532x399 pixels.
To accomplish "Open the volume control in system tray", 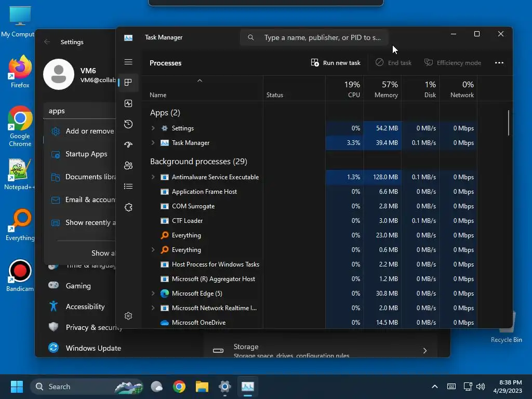I will [481, 387].
